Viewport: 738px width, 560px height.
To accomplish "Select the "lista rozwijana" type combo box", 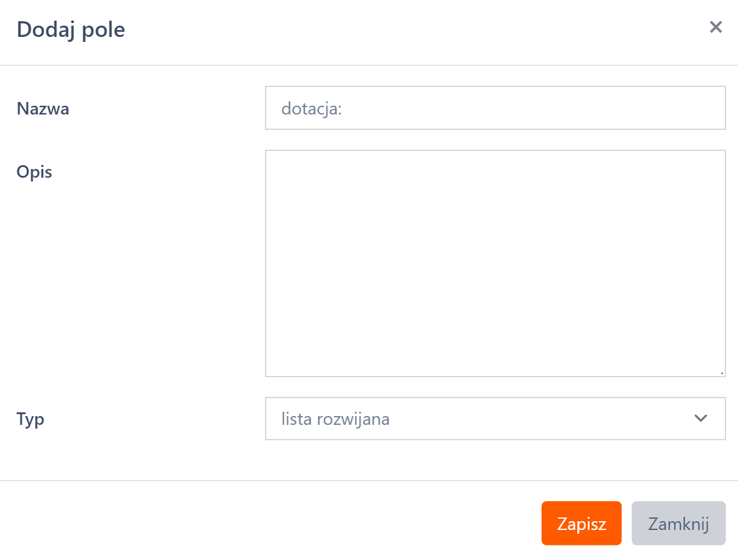I will click(x=495, y=419).
